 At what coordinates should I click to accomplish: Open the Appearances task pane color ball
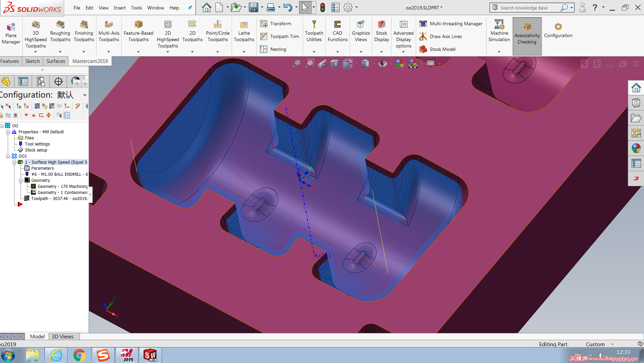636,148
